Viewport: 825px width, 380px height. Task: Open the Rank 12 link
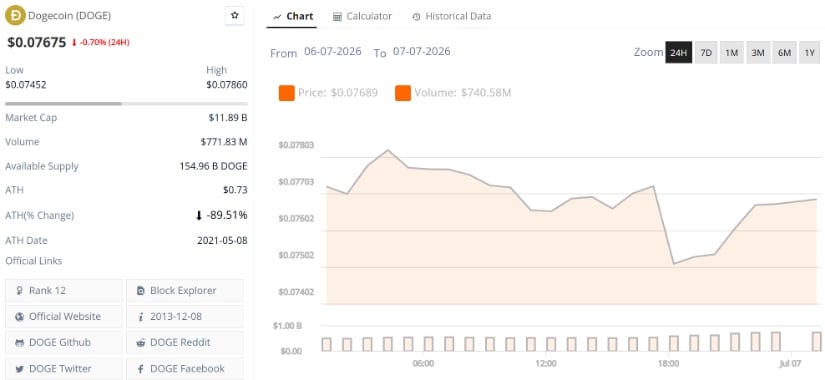pyautogui.click(x=64, y=291)
